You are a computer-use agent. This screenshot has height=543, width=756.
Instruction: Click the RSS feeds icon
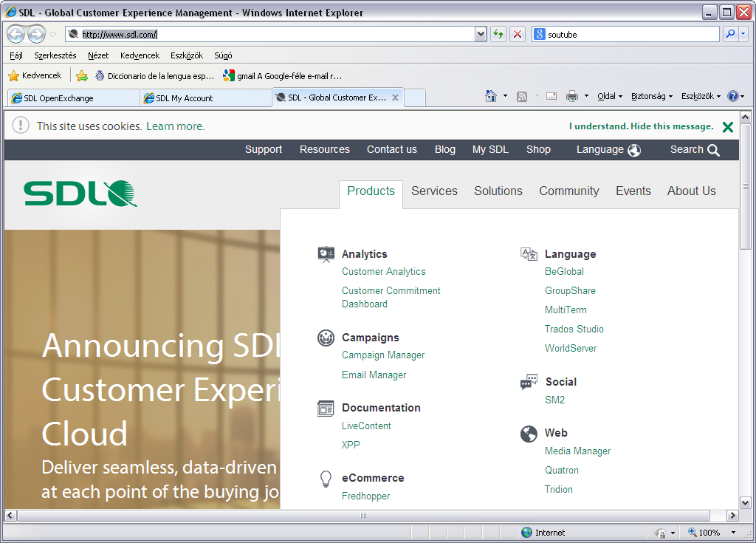(522, 97)
